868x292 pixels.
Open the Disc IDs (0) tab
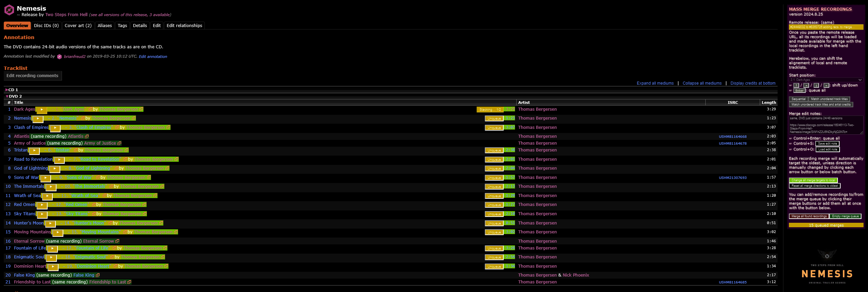(46, 26)
